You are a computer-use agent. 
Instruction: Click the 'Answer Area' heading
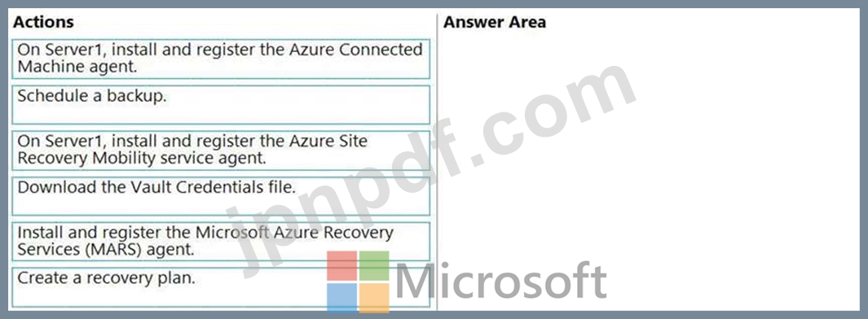(495, 22)
